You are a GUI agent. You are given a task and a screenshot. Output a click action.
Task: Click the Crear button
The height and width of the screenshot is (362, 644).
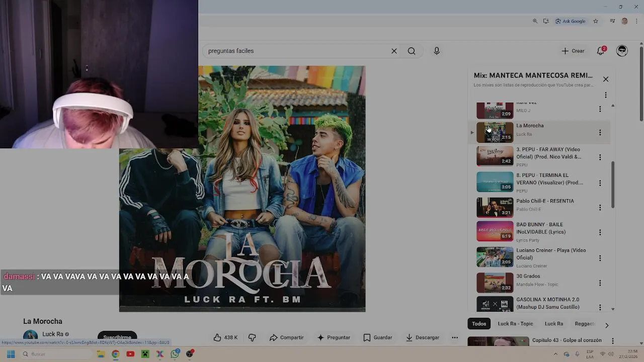(573, 51)
